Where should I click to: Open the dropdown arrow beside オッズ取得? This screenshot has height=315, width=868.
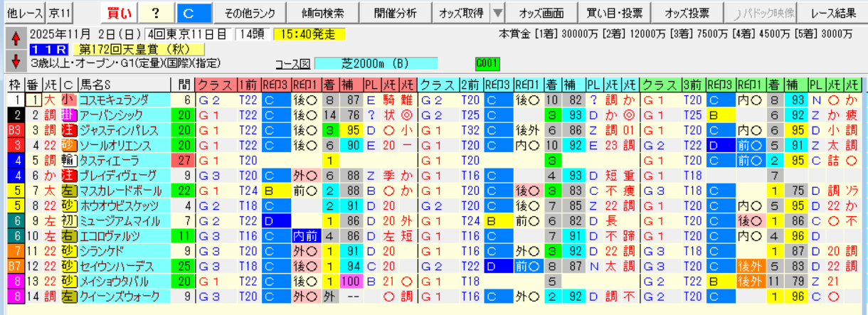coord(497,13)
